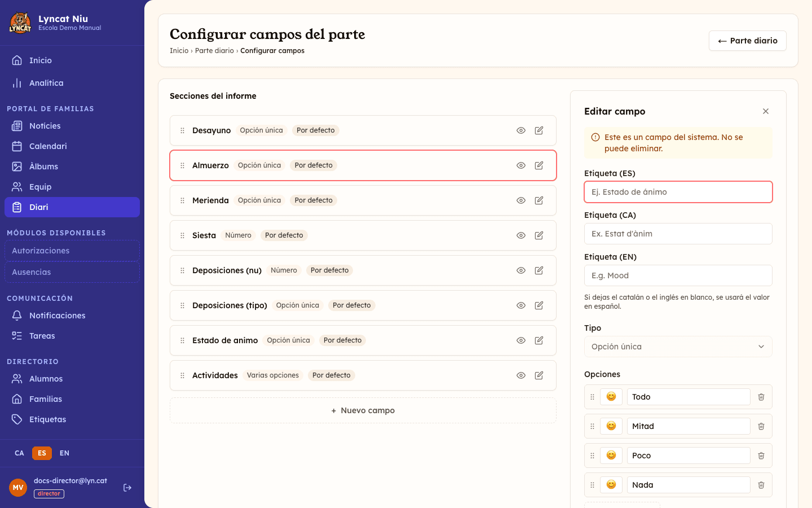Focus the Etiqueta (ES) input
Viewport: 812px width, 508px height.
[678, 192]
